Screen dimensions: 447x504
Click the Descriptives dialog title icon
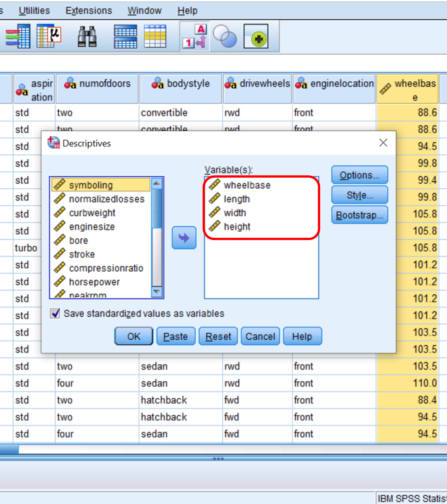click(53, 143)
